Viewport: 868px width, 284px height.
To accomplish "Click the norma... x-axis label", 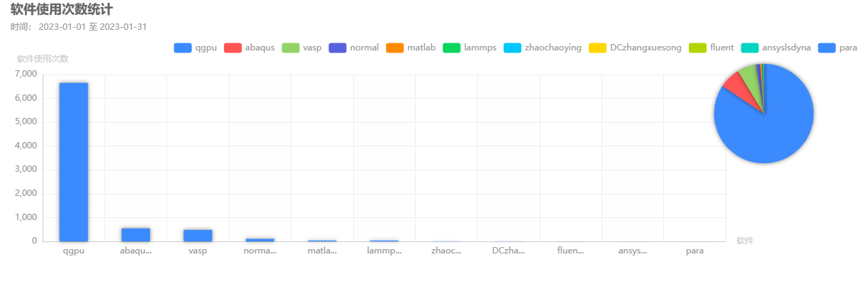I will coord(259,251).
